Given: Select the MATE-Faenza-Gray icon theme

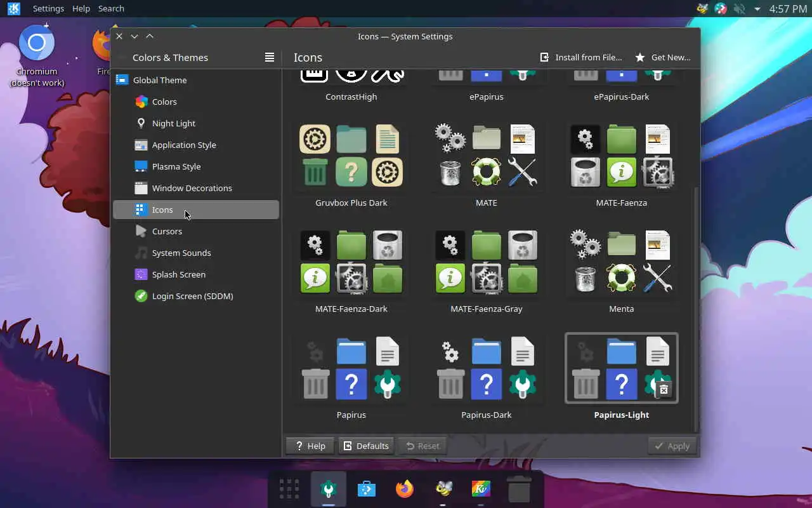Looking at the screenshot, I should click(486, 271).
